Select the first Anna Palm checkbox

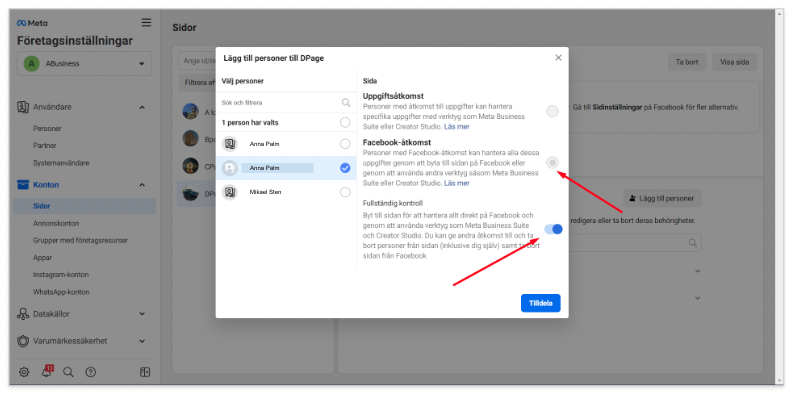tap(345, 144)
